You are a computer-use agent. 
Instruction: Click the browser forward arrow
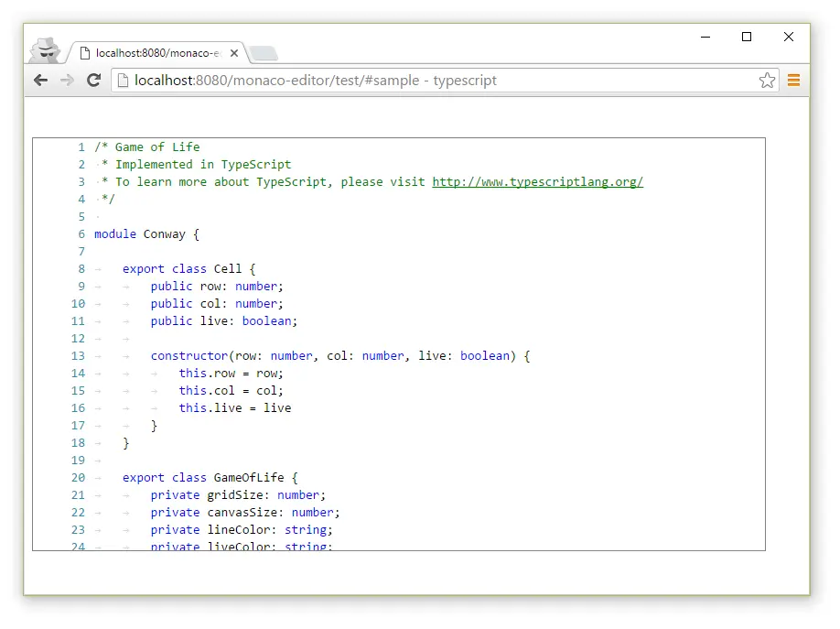click(x=67, y=81)
